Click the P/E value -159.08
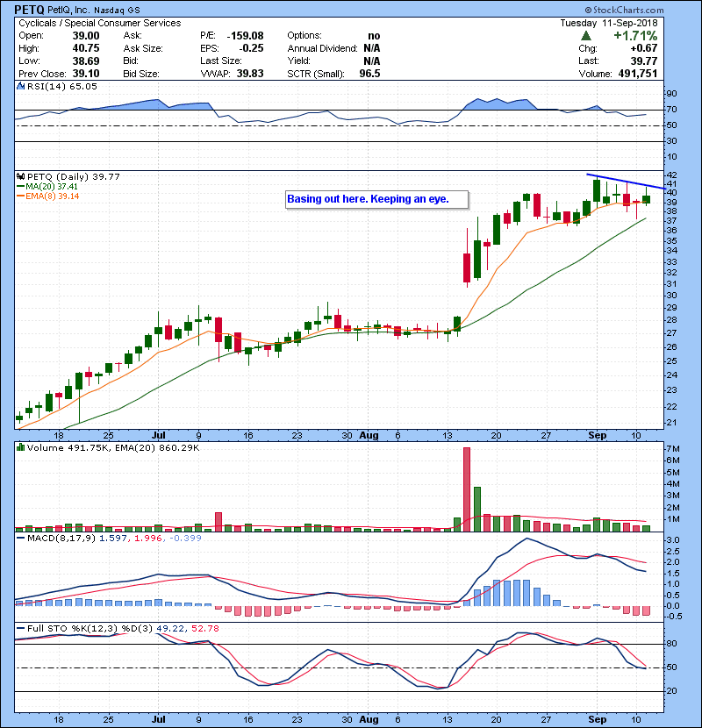The height and width of the screenshot is (728, 702). (x=246, y=36)
